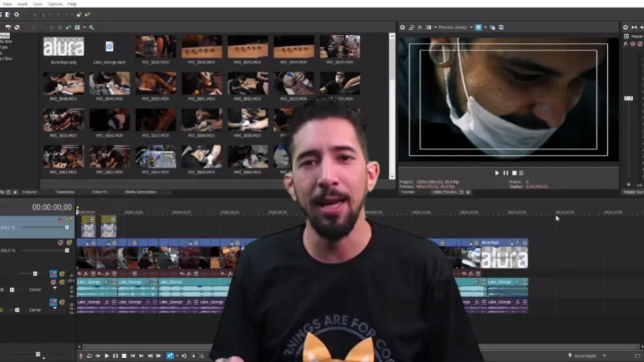Image resolution: width=644 pixels, height=362 pixels.
Task: Click Play From Start in timeline transport
Action: point(98,356)
